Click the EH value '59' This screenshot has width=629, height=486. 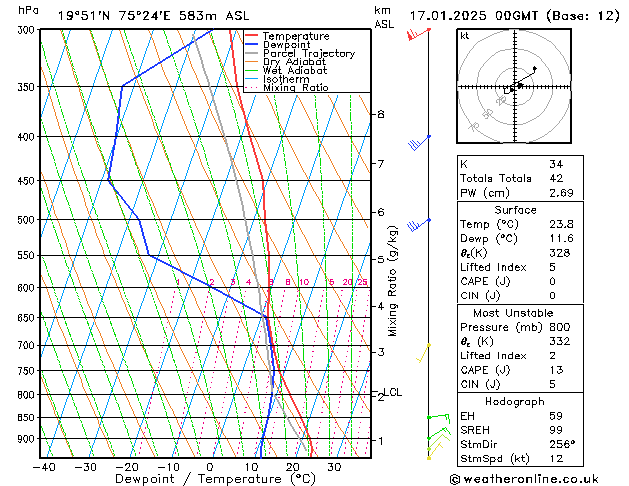point(556,416)
